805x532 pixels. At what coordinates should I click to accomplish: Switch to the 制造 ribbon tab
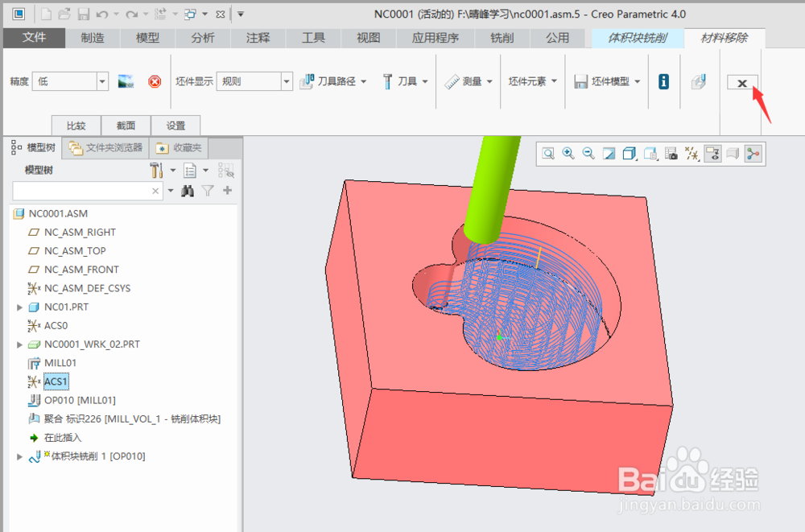point(93,38)
